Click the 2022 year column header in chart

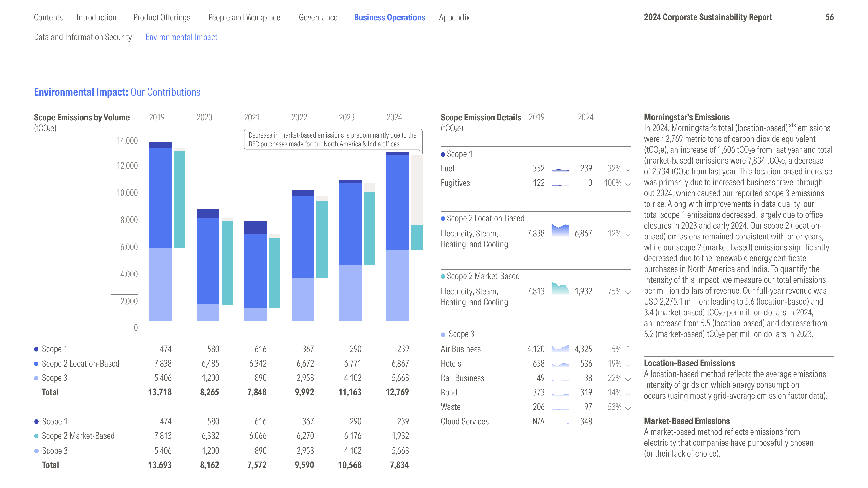(x=299, y=117)
